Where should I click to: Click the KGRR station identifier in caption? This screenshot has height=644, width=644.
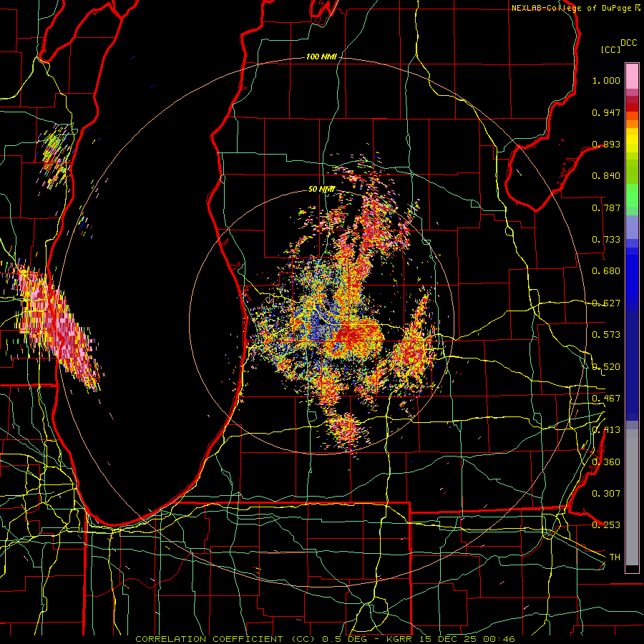(x=399, y=639)
